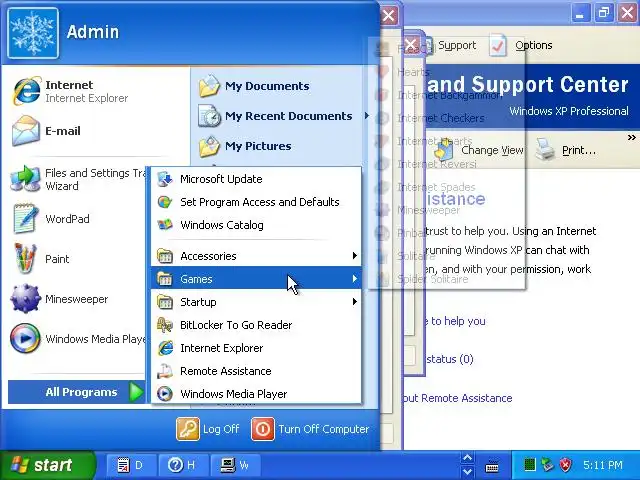Viewport: 640px width, 480px height.
Task: Click the red security shield tray icon
Action: tap(565, 464)
